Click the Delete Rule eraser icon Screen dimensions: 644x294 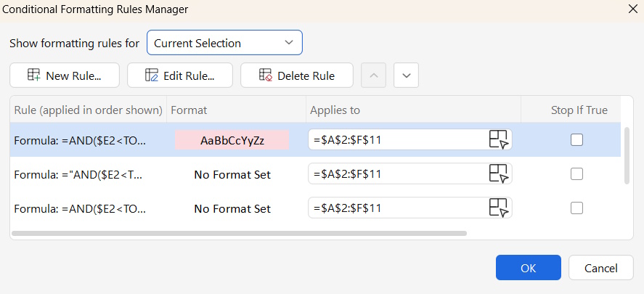click(x=266, y=75)
